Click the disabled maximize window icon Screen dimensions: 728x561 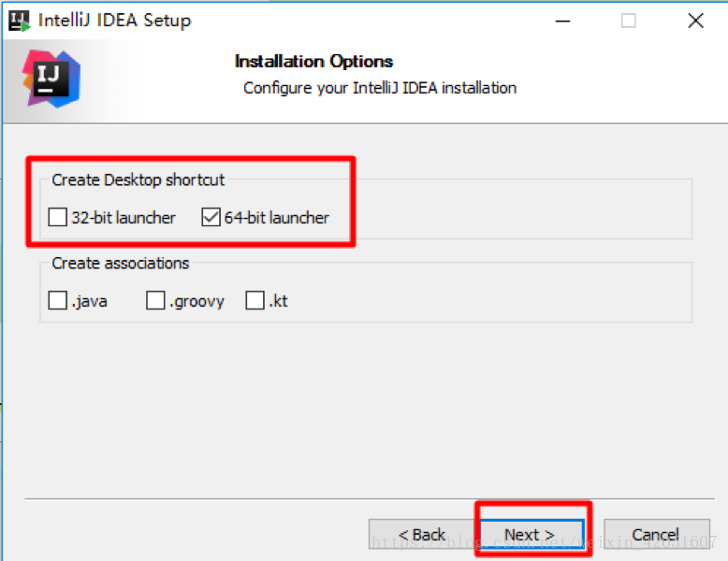coord(629,21)
